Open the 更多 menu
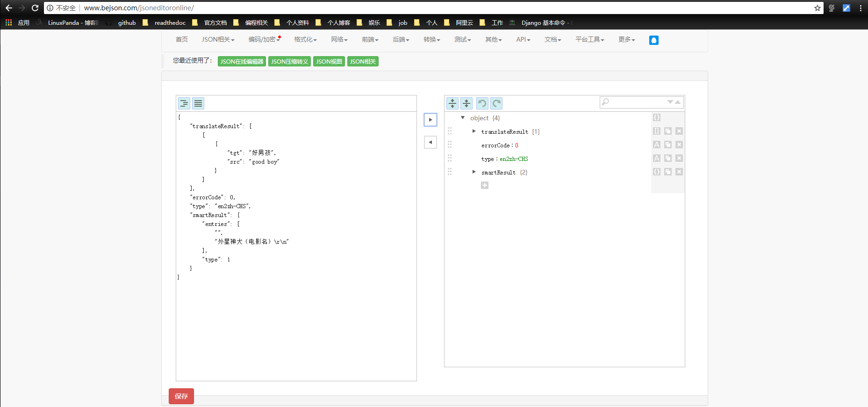The width and height of the screenshot is (868, 407). point(627,40)
